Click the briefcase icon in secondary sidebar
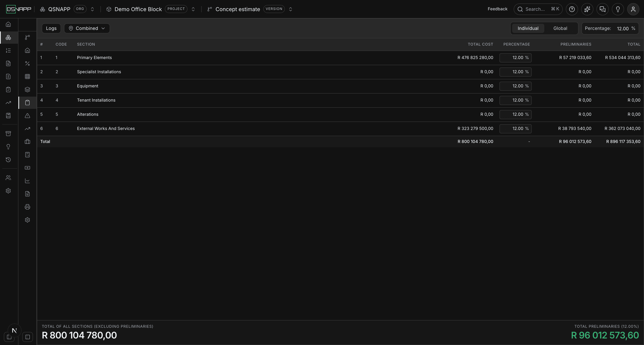Screen dimensions: 644x345 tap(27, 141)
